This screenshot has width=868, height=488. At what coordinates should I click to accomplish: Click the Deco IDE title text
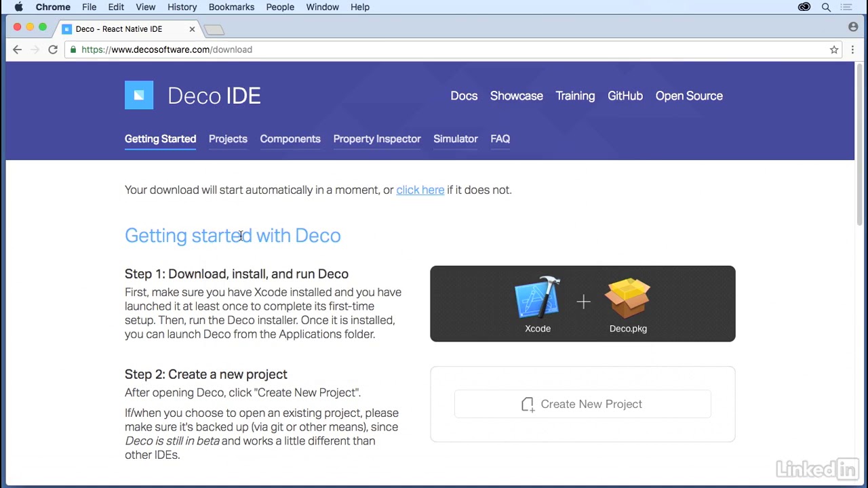point(214,96)
